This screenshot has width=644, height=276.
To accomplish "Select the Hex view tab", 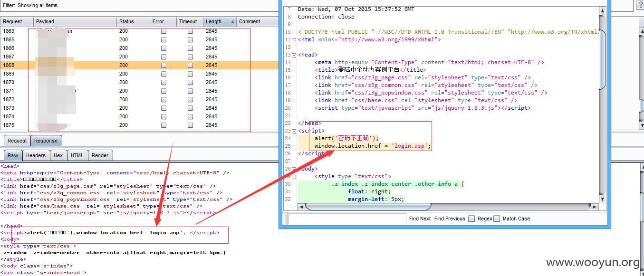I will (58, 155).
